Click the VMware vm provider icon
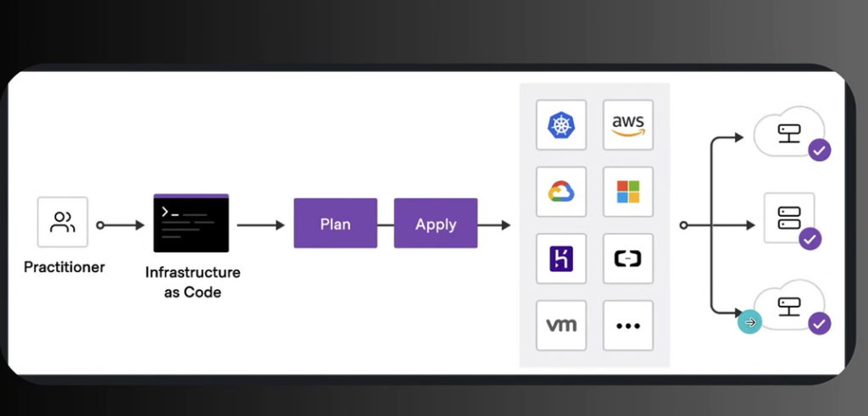The height and width of the screenshot is (416, 868). [561, 325]
